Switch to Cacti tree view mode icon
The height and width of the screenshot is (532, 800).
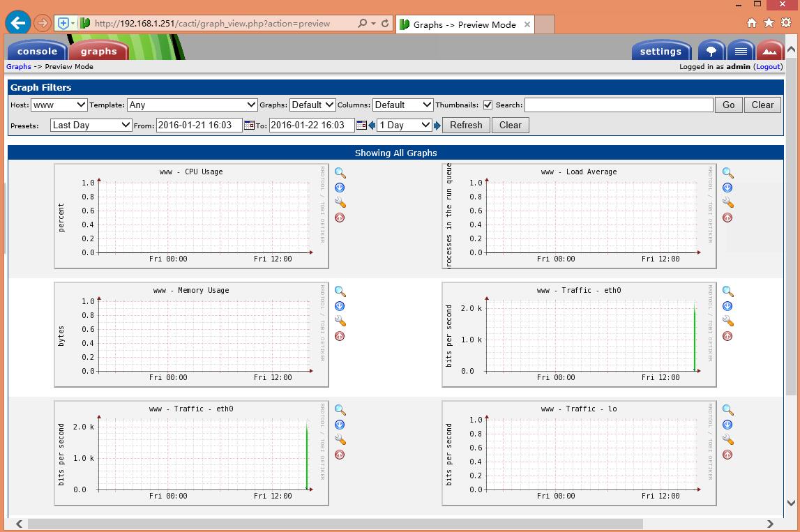point(711,50)
